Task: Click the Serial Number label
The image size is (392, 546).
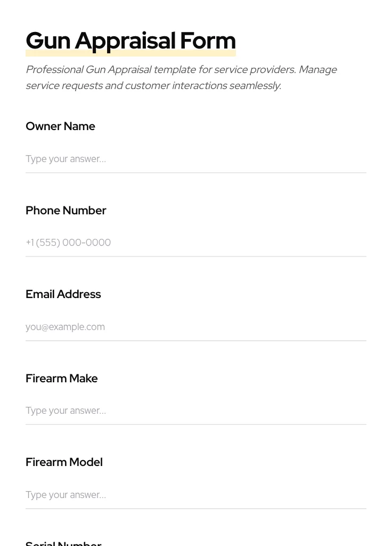Action: pyautogui.click(x=63, y=543)
